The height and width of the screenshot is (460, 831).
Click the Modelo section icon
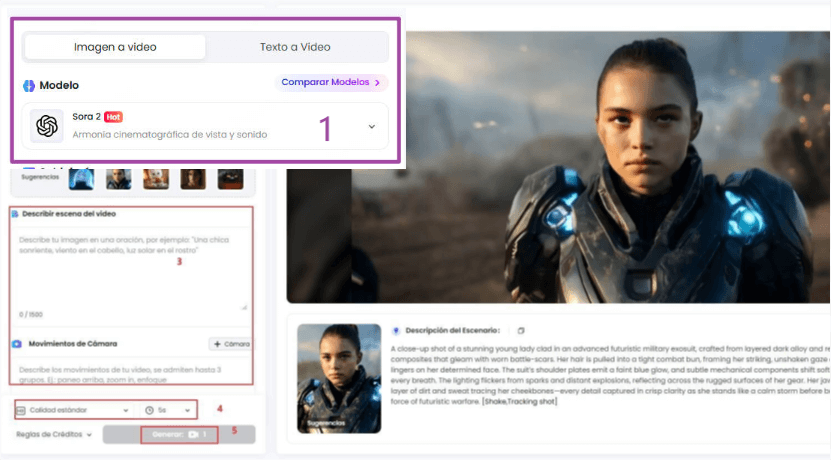(29, 85)
